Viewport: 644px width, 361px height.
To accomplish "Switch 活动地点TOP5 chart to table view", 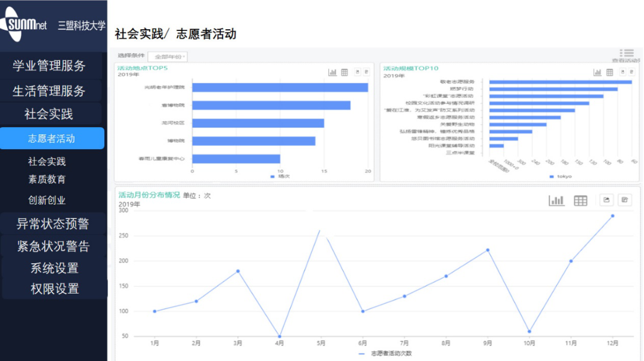I will [344, 72].
